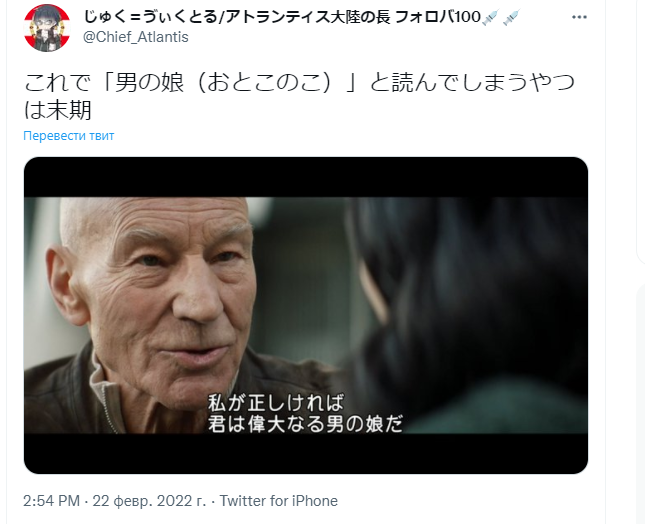Click the top black letterbox bar of the image
The width and height of the screenshot is (645, 524).
coord(306,177)
